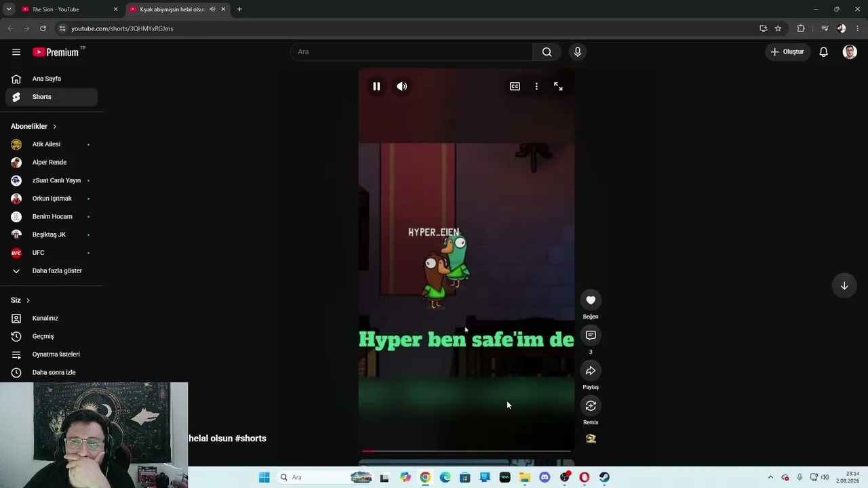Close The Sion - YouTube tab
Viewport: 868px width, 488px height.
pyautogui.click(x=115, y=9)
